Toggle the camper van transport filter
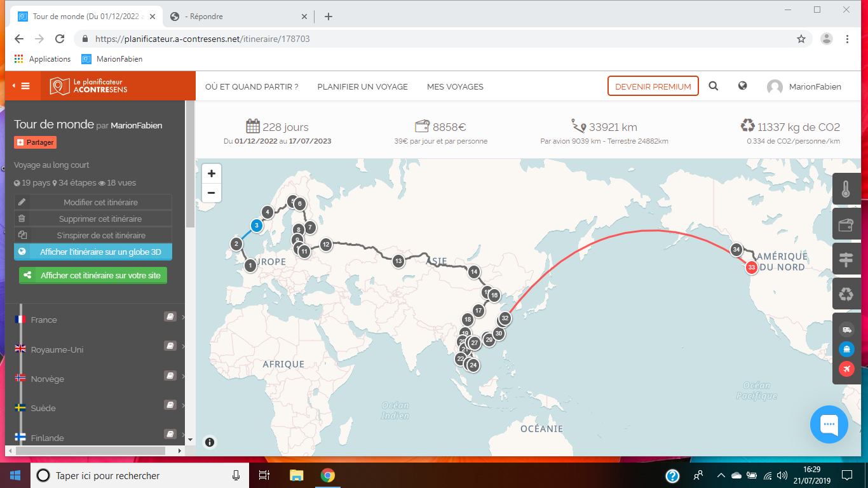 (x=846, y=329)
